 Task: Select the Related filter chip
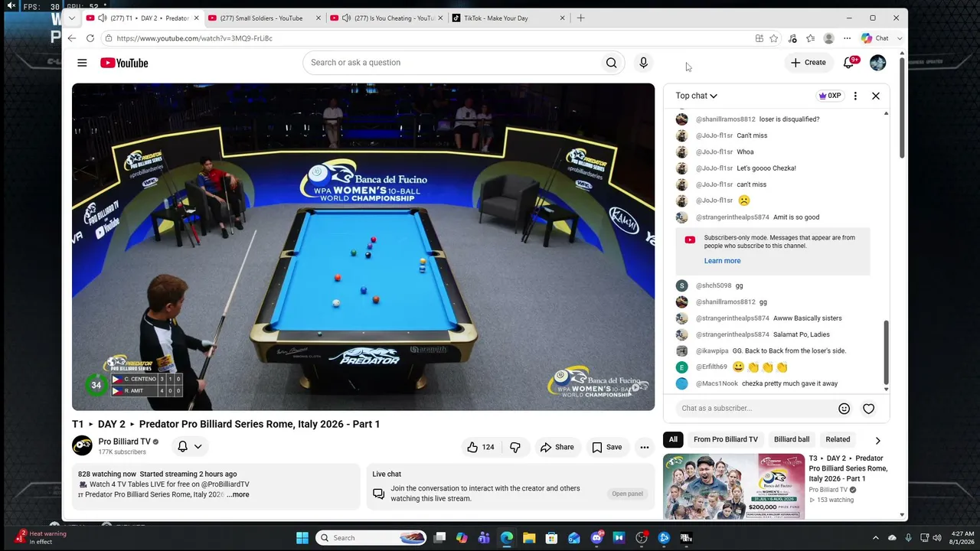pyautogui.click(x=838, y=439)
